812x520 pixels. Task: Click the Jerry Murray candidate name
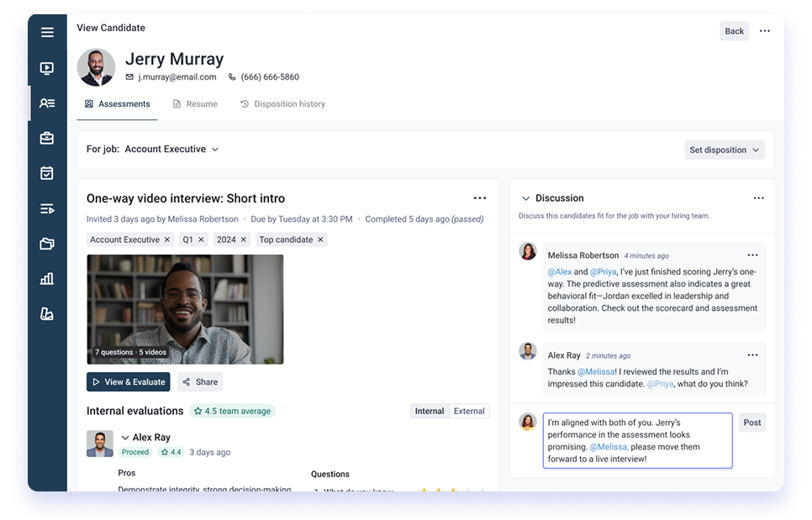tap(175, 59)
